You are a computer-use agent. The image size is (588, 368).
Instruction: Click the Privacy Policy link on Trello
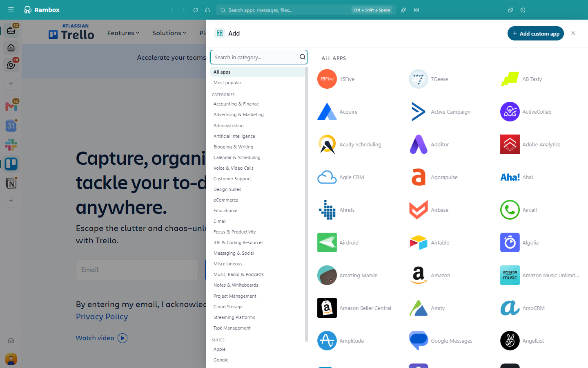(102, 316)
